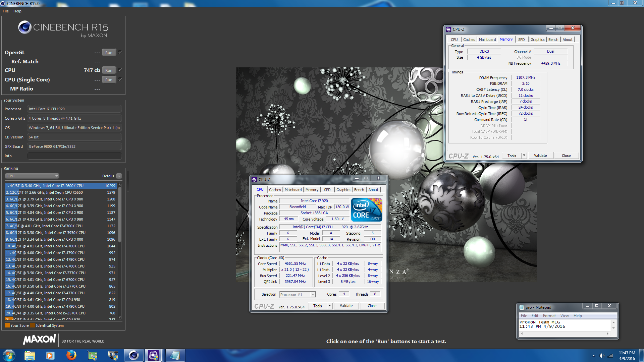Screen dimensions: 644x362
Task: Click the Windows Start orb
Action: click(9, 355)
